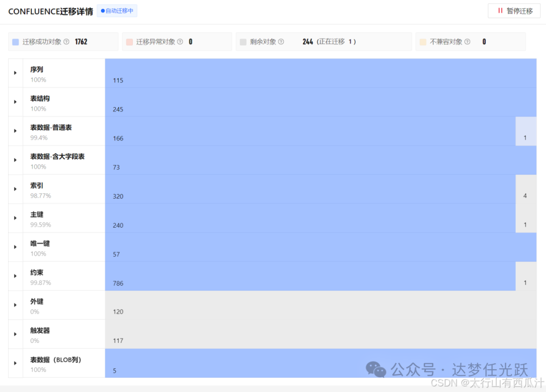Expand the 表数据 (BLOB列) row
This screenshot has height=392, width=546.
[x=15, y=363]
